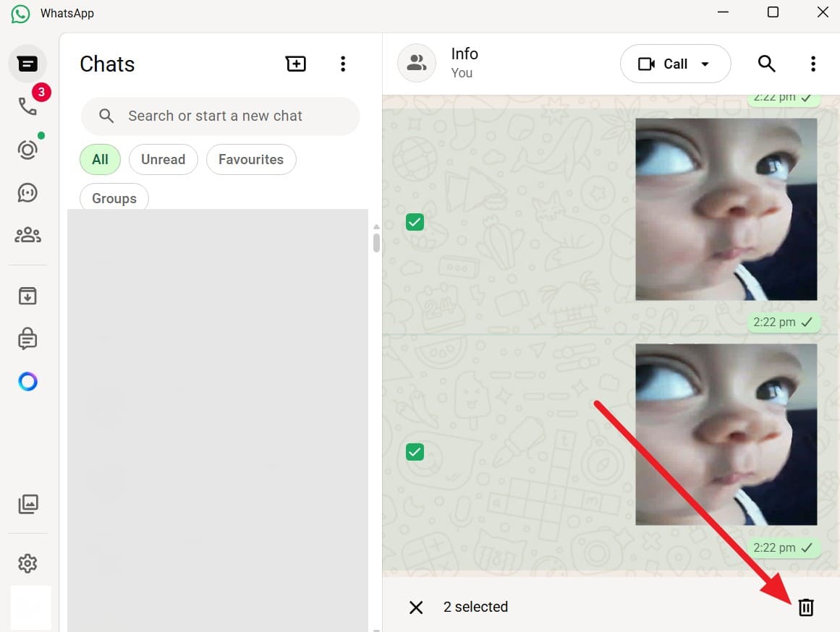Image resolution: width=840 pixels, height=632 pixels.
Task: Click the chat list scrollbar
Action: tap(376, 242)
